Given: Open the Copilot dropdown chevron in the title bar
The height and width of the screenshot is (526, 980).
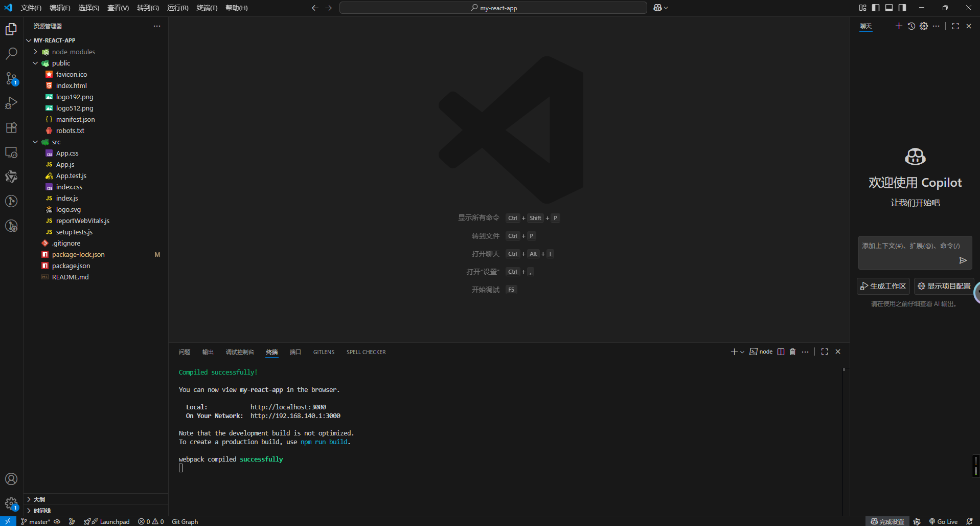Looking at the screenshot, I should point(666,8).
